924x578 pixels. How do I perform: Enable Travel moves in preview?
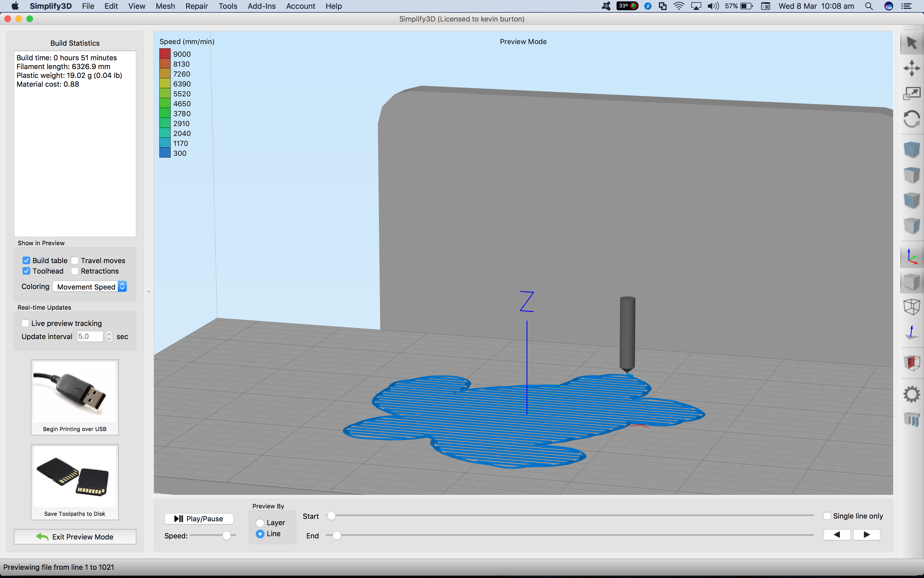point(75,260)
